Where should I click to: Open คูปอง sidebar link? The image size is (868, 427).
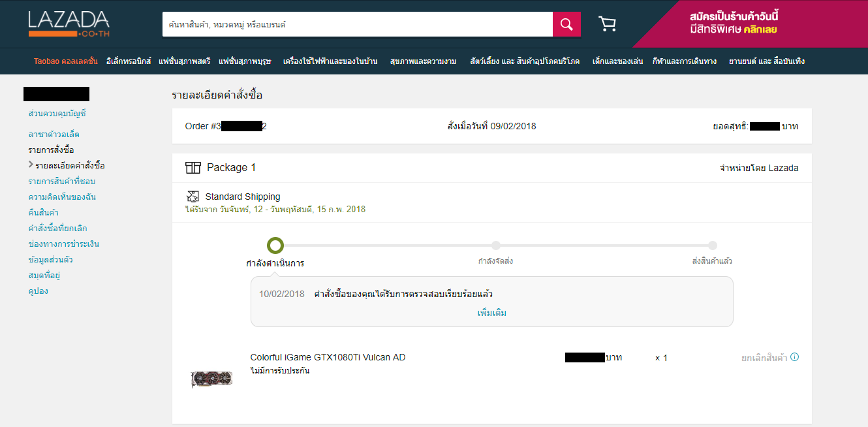39,291
